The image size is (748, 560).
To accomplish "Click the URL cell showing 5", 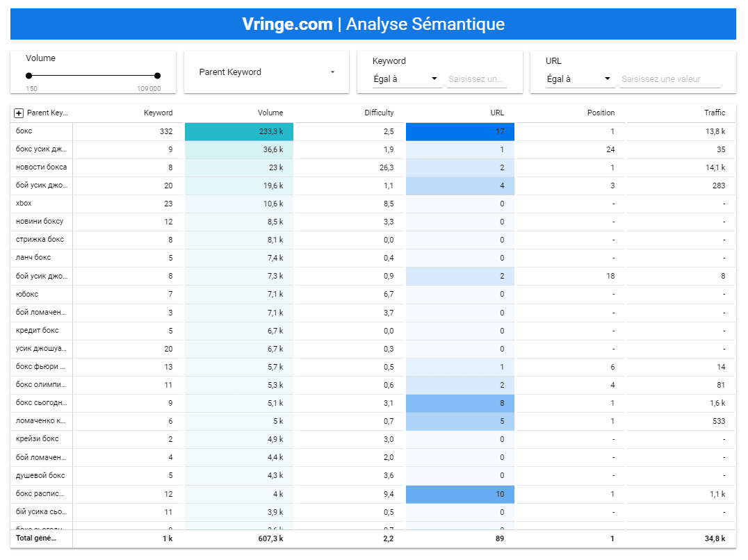I will coord(460,421).
